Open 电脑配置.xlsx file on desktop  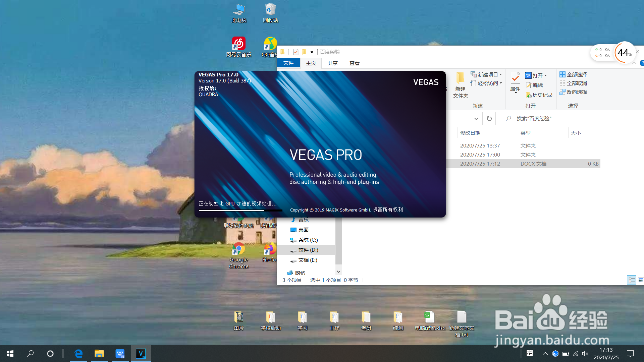pos(430,321)
